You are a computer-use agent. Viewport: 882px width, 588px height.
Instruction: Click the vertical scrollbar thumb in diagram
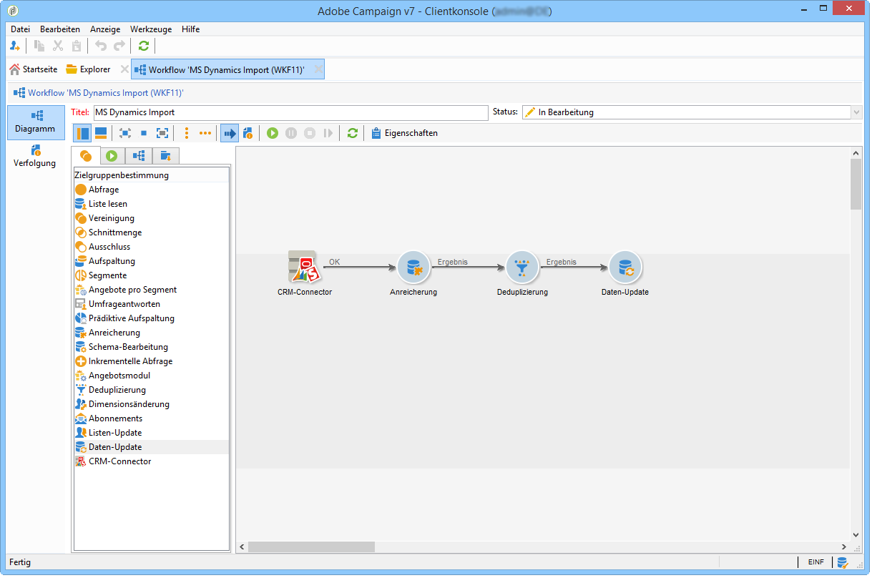point(856,185)
